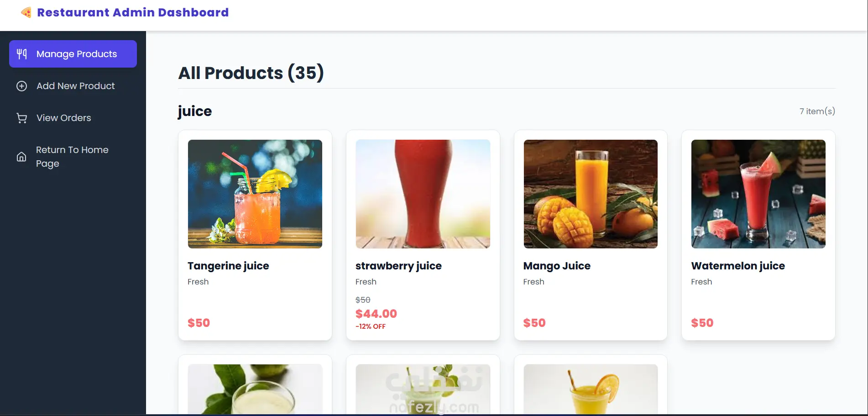Screen dimensions: 868x416
Task: Click the plus-circle Add New Product icon
Action: pyautogui.click(x=22, y=86)
